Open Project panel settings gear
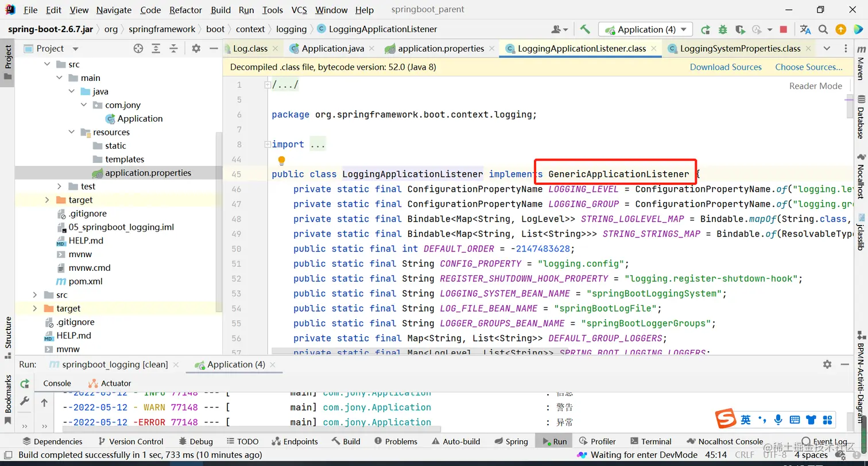 [196, 49]
